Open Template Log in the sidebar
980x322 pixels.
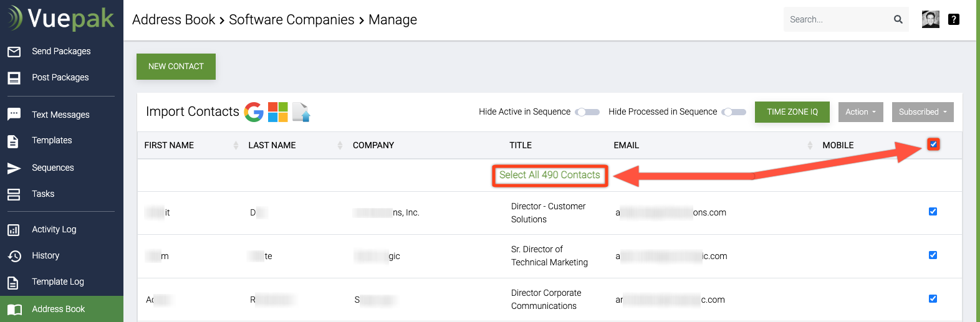(x=57, y=282)
